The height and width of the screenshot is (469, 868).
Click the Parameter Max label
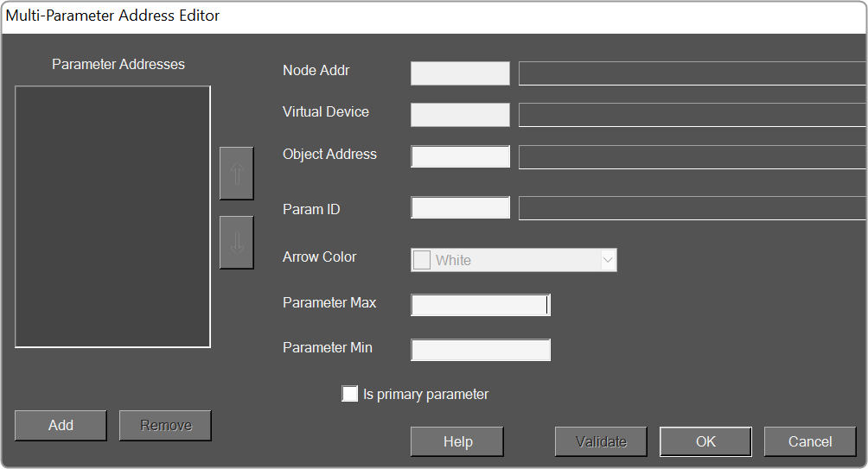[329, 302]
